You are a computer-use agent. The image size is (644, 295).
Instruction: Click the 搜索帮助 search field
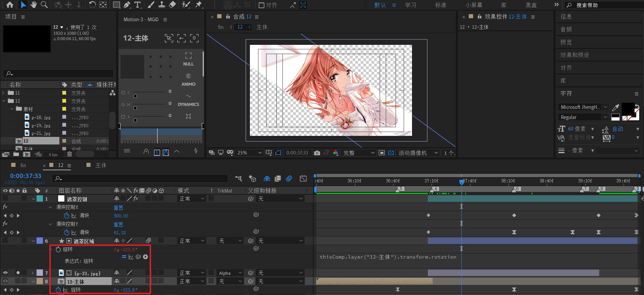coord(604,5)
